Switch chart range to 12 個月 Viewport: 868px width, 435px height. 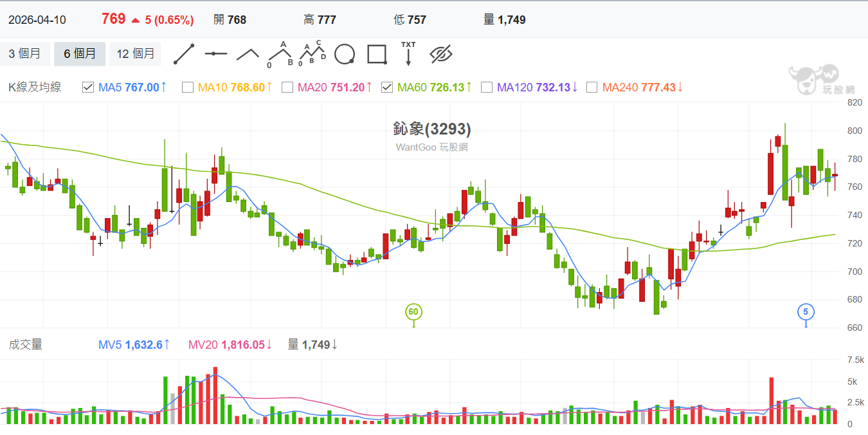[x=135, y=54]
